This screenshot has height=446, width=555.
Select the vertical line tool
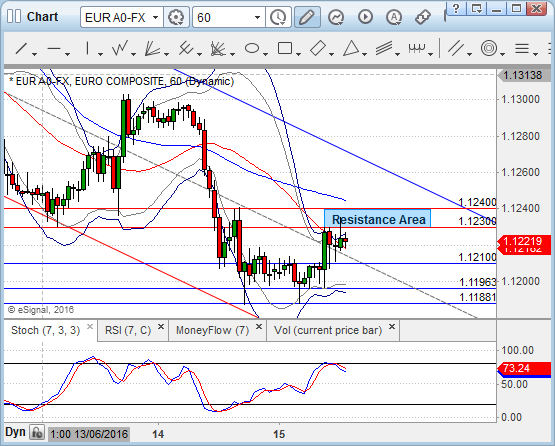coord(87,48)
